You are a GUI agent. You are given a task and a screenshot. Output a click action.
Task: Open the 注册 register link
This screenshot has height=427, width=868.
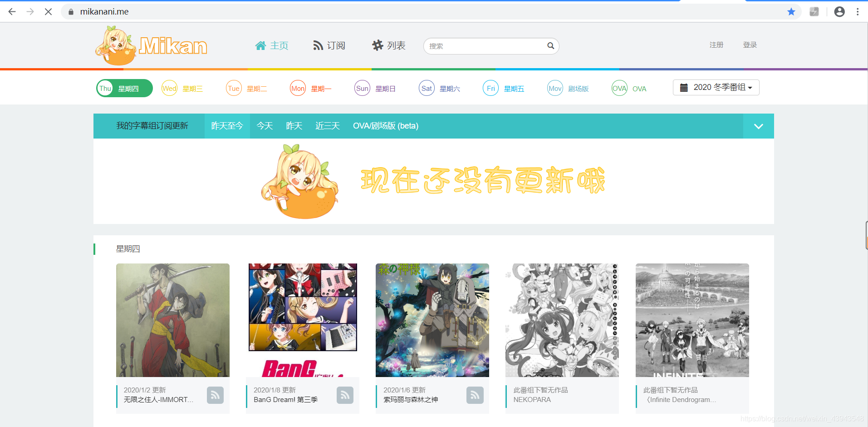point(716,45)
